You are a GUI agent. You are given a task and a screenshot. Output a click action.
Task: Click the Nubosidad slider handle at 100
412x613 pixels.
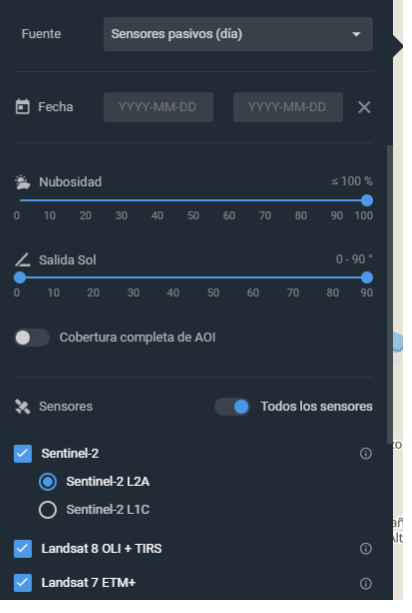pyautogui.click(x=367, y=201)
